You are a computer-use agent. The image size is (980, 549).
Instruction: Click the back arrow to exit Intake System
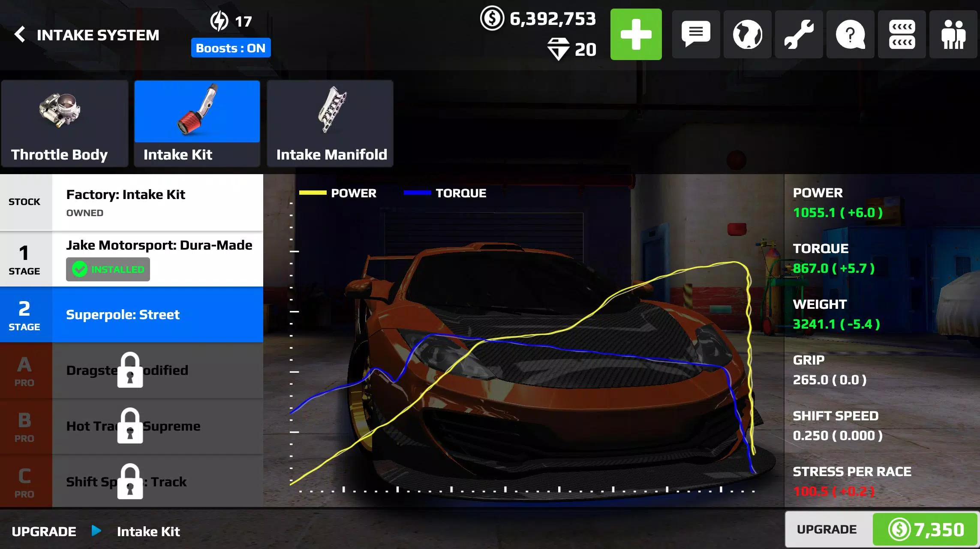(x=20, y=34)
